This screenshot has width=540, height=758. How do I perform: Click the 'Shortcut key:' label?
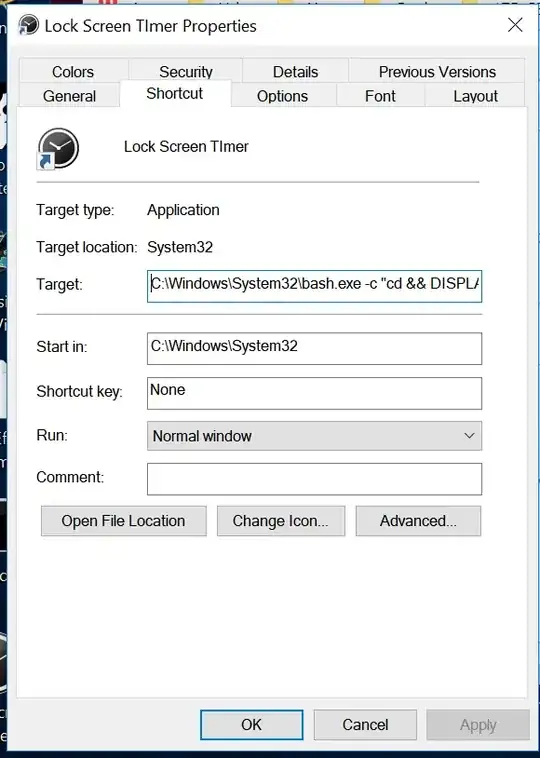point(80,391)
